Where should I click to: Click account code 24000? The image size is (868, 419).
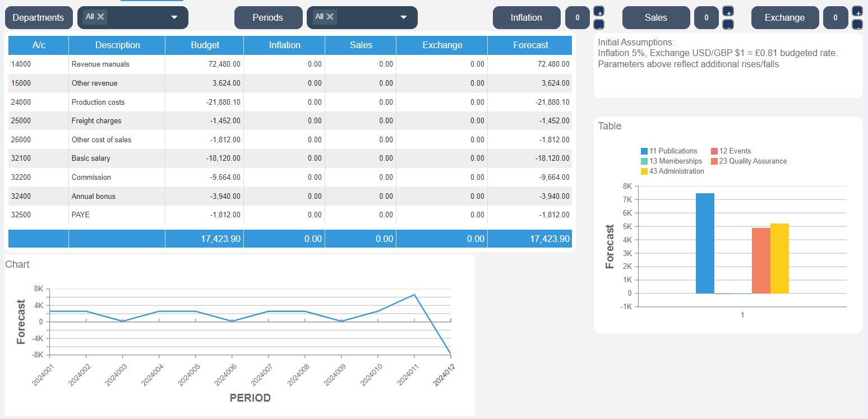pos(21,103)
